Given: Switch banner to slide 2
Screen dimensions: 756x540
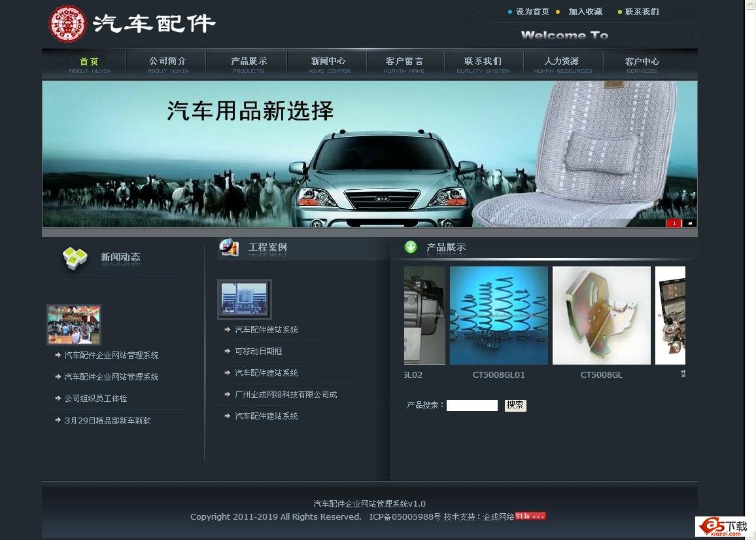Looking at the screenshot, I should tap(690, 223).
